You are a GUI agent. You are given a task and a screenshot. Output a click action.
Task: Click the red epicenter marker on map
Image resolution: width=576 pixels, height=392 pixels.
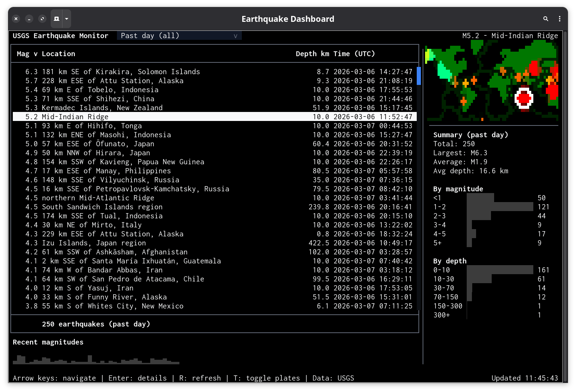524,99
